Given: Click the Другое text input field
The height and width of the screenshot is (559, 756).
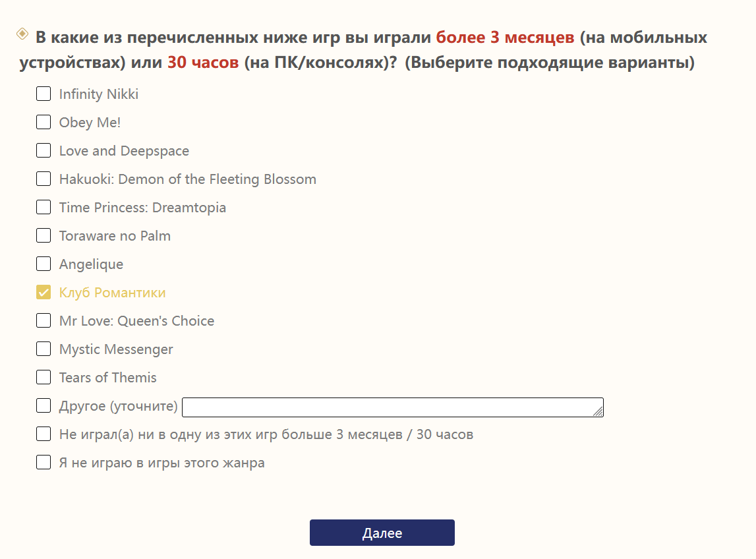Looking at the screenshot, I should (389, 407).
